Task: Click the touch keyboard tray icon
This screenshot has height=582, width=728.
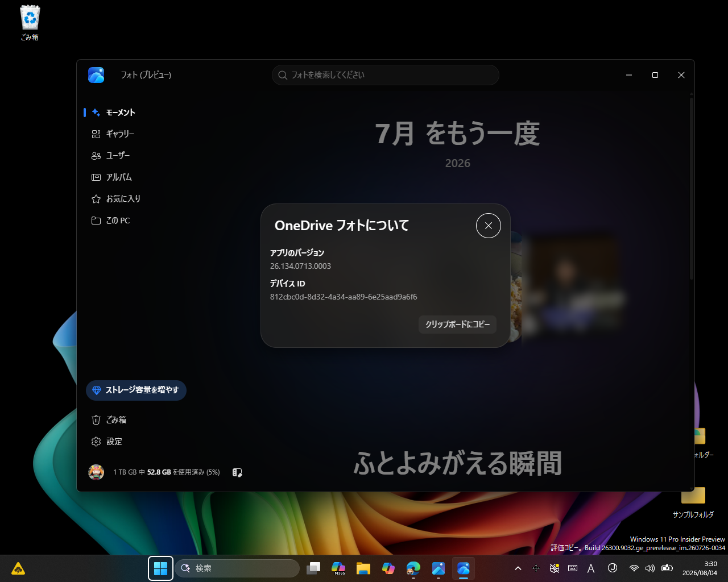Action: tap(573, 568)
